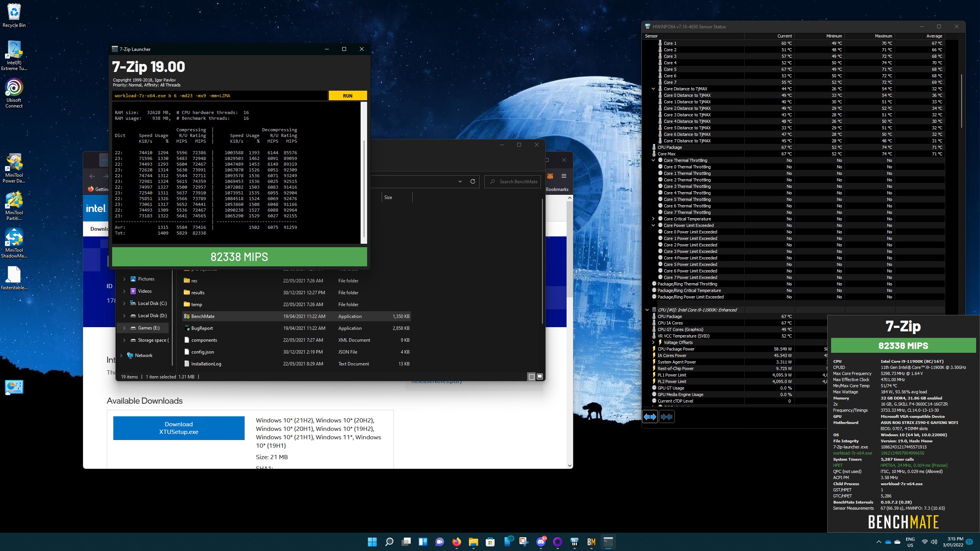Viewport: 980px width, 551px height.
Task: Expand Pictures in File Explorer tree
Action: click(124, 279)
